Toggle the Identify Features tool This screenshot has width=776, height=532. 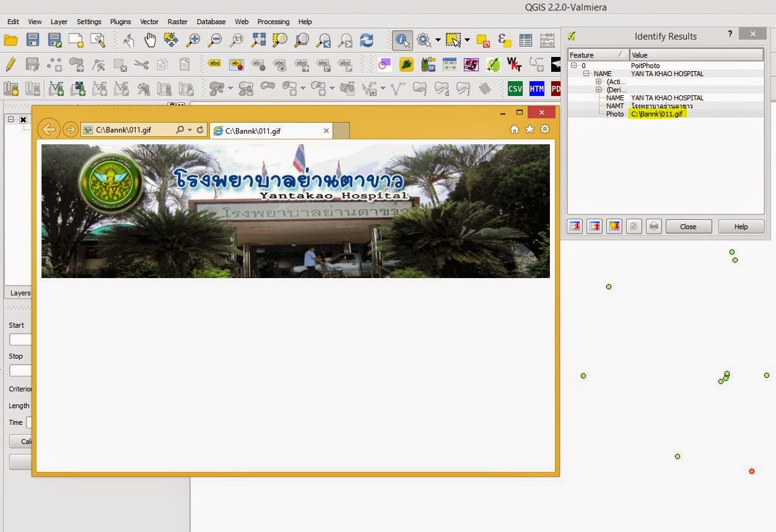pyautogui.click(x=403, y=41)
